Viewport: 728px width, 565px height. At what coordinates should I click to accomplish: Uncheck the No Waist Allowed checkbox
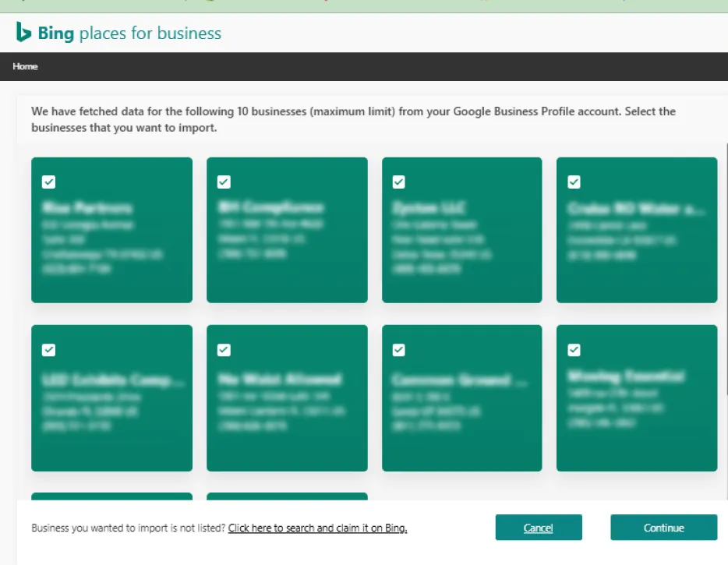(224, 350)
